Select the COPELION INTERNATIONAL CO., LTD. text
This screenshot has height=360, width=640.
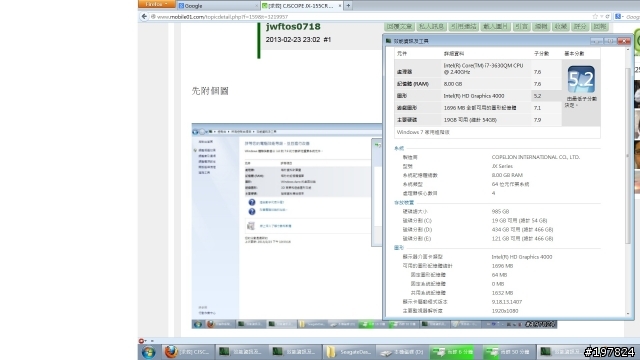click(x=536, y=157)
